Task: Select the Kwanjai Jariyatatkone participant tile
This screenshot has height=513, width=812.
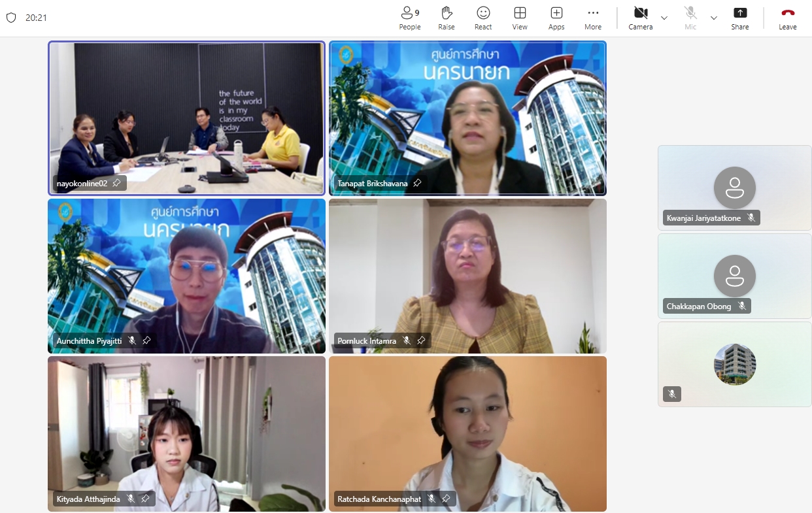Action: (x=734, y=188)
